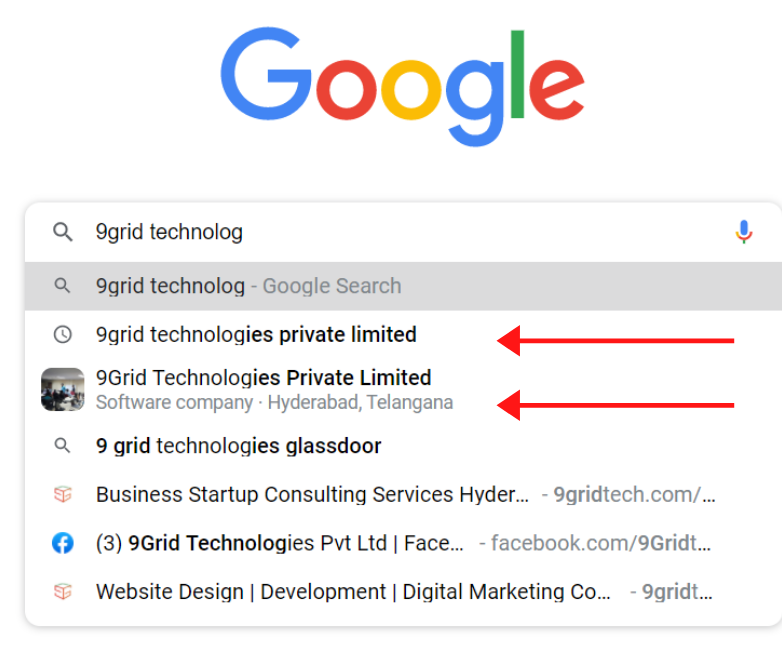Click the clock history icon
This screenshot has height=657, width=782.
[63, 334]
